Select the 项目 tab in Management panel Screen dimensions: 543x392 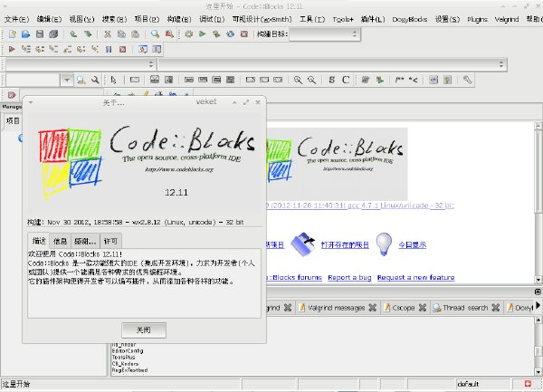click(x=13, y=120)
